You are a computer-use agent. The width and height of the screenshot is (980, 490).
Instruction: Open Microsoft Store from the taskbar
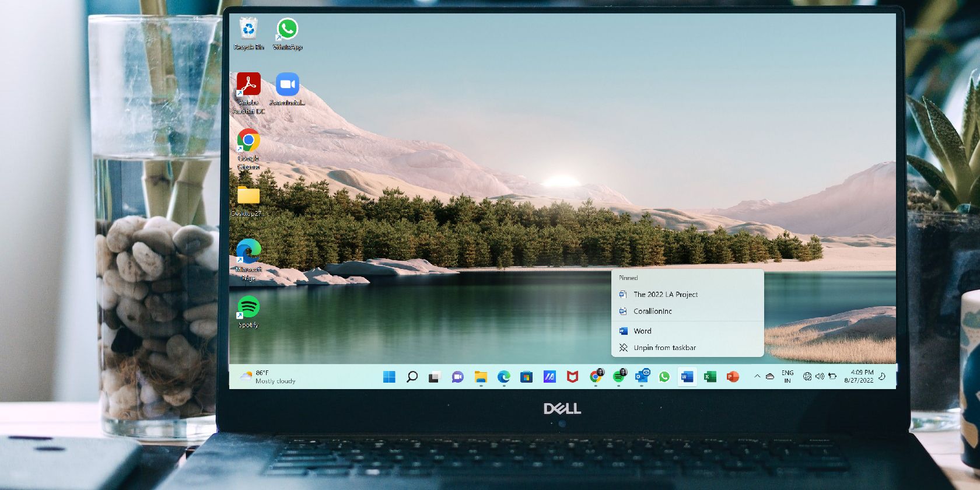click(526, 377)
